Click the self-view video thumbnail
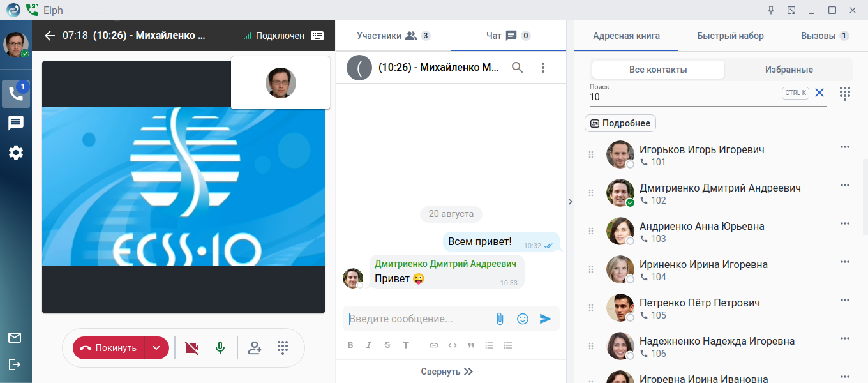The width and height of the screenshot is (868, 383). tap(281, 82)
